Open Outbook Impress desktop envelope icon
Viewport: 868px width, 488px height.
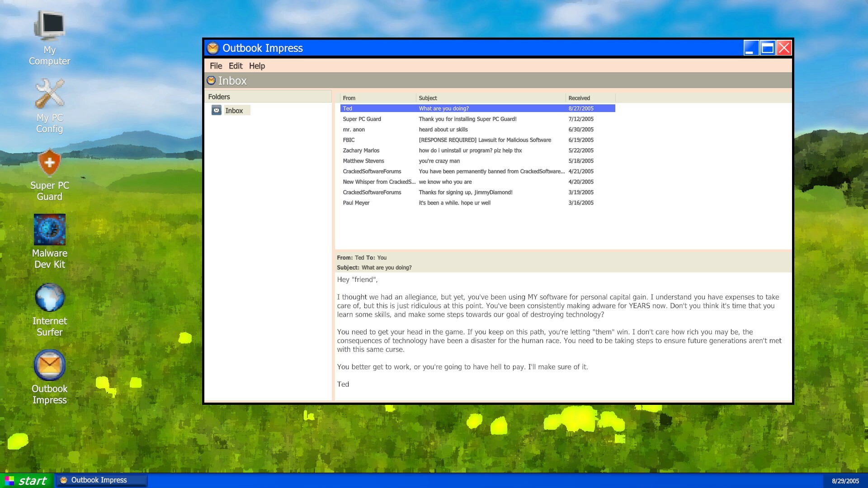tap(49, 365)
